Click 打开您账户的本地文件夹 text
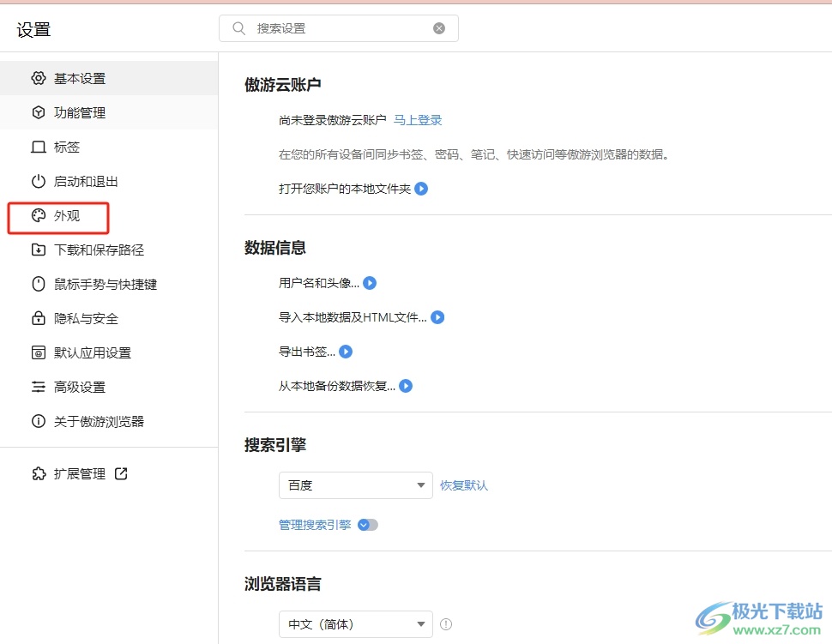This screenshot has width=832, height=644. click(345, 189)
